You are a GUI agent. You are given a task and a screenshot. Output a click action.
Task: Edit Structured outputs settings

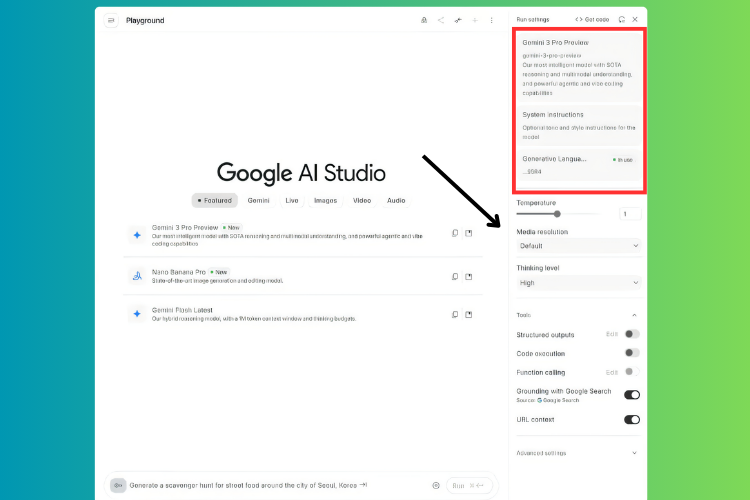point(612,334)
